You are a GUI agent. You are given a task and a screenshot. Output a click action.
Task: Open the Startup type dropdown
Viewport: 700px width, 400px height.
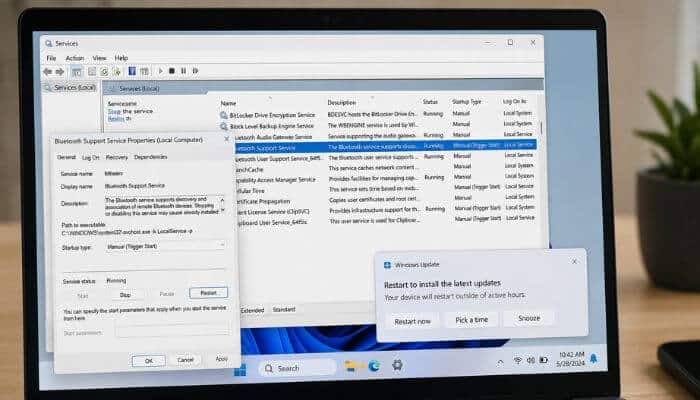point(166,246)
